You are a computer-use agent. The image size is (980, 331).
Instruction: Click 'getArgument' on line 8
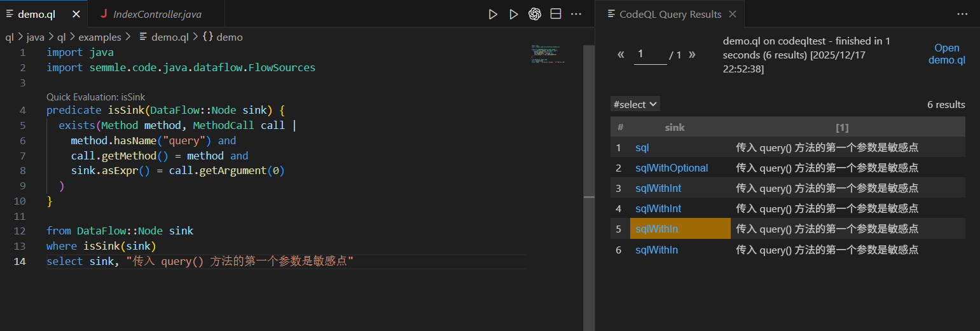point(231,171)
